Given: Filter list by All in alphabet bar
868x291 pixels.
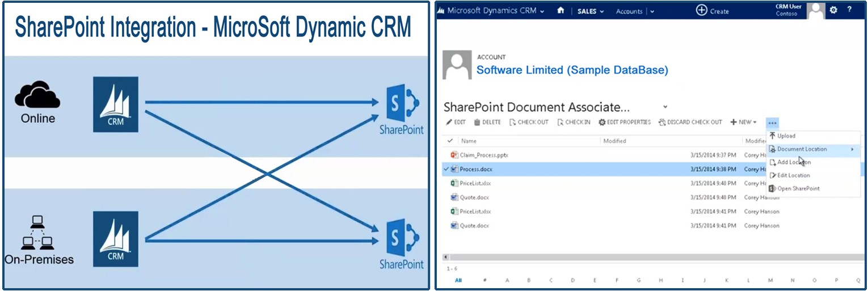Looking at the screenshot, I should (458, 280).
